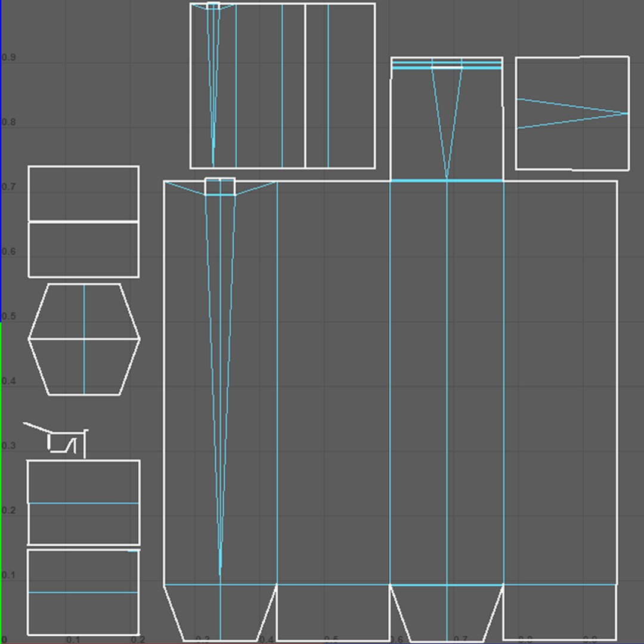The height and width of the screenshot is (644, 644).
Task: Click the white horizontal midline of the hexagon shell
Action: (x=84, y=339)
